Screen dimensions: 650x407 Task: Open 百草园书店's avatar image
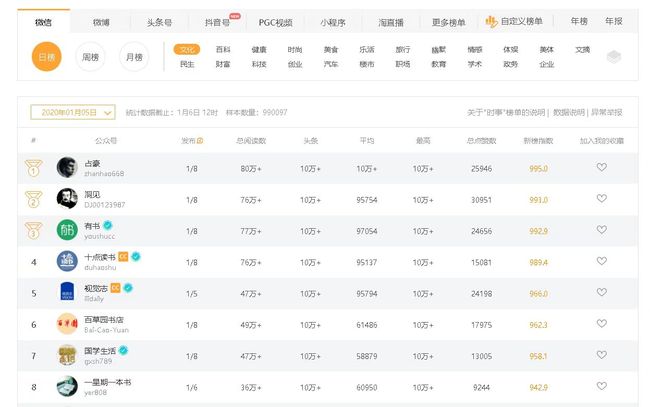(x=67, y=324)
